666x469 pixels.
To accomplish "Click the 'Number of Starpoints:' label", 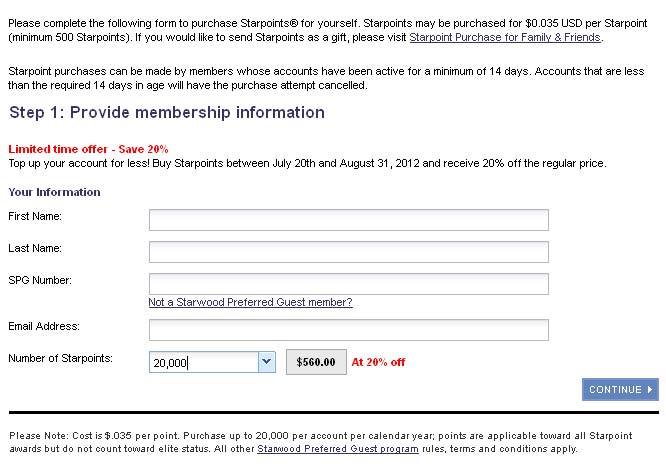I will [60, 359].
